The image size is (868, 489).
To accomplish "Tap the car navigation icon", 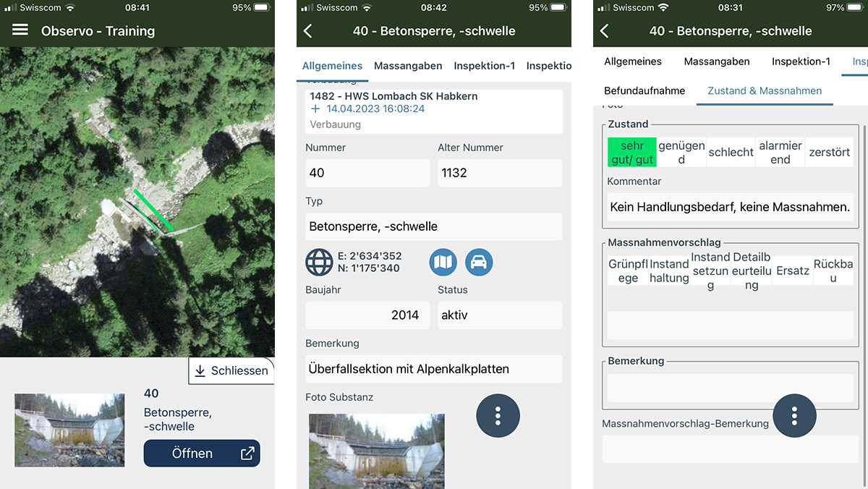I will click(478, 262).
